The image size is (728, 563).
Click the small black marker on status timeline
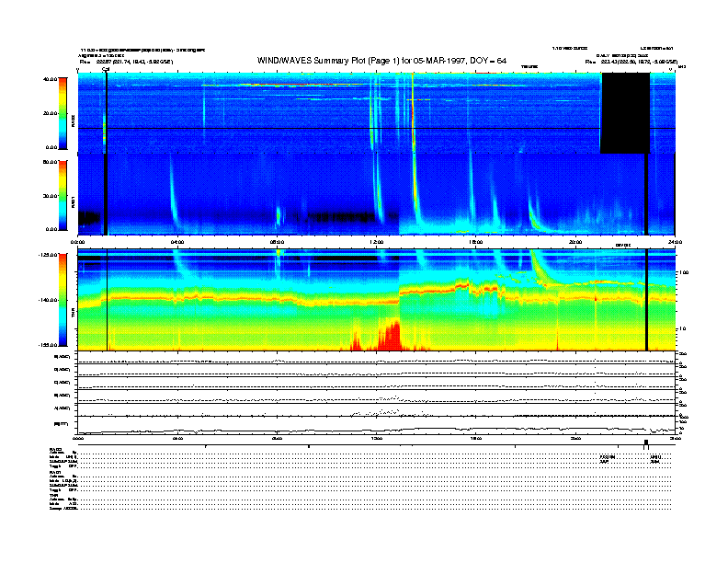click(x=646, y=444)
